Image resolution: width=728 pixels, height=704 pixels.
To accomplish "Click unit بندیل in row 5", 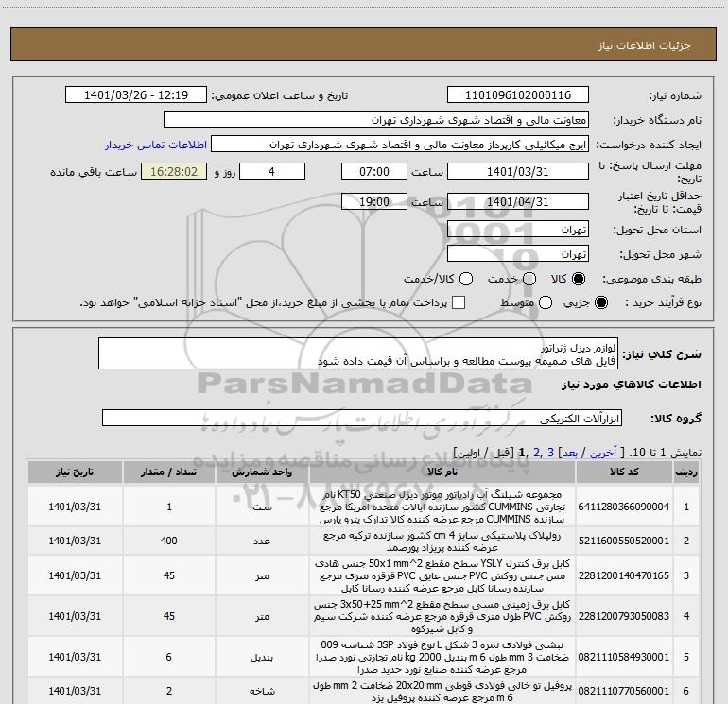I will tap(262, 658).
